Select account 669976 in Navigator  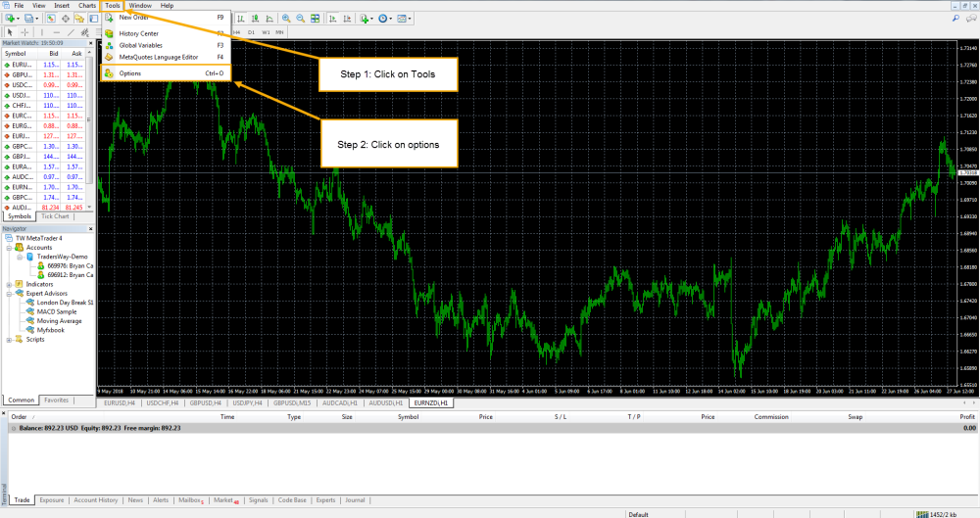click(x=70, y=266)
